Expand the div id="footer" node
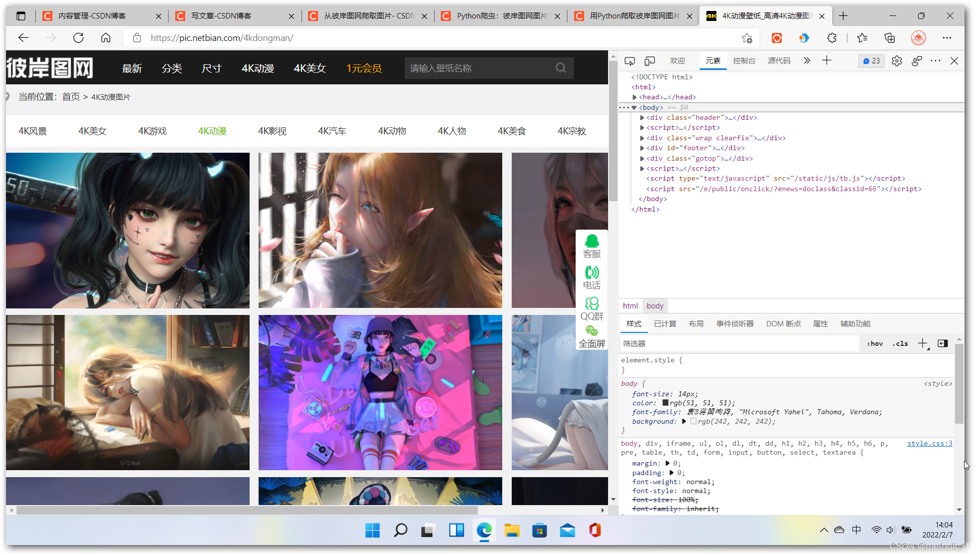 tap(642, 148)
